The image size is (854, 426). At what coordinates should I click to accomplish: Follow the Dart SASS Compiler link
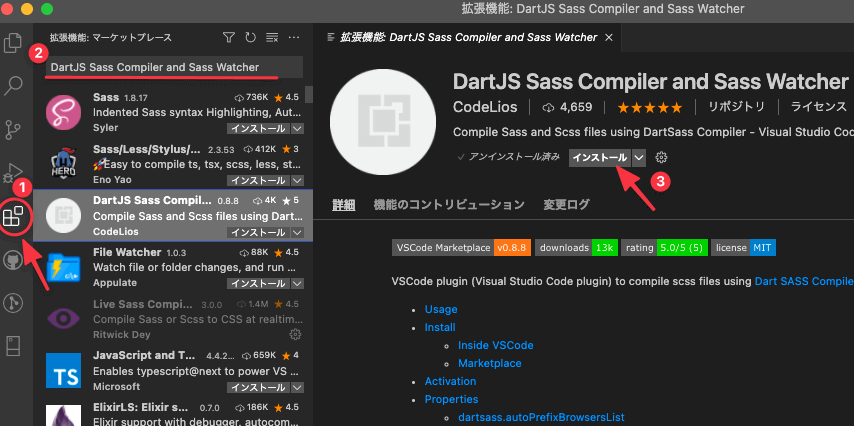point(804,282)
